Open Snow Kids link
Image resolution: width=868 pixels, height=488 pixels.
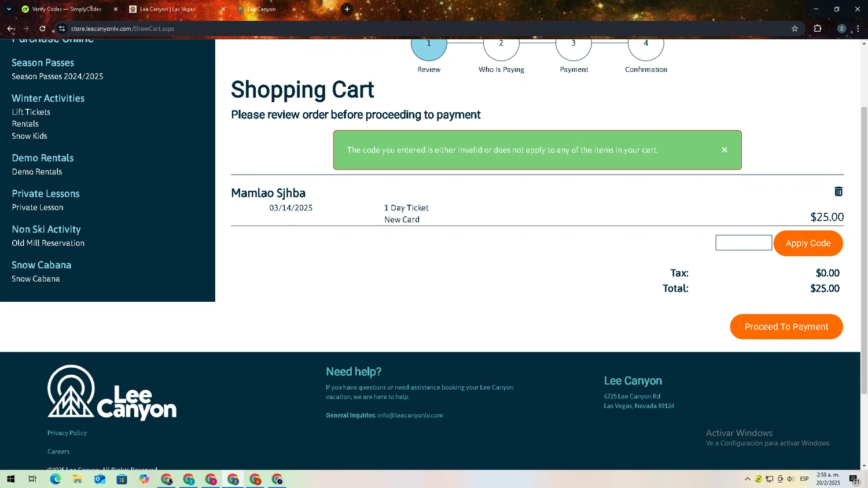click(x=30, y=136)
